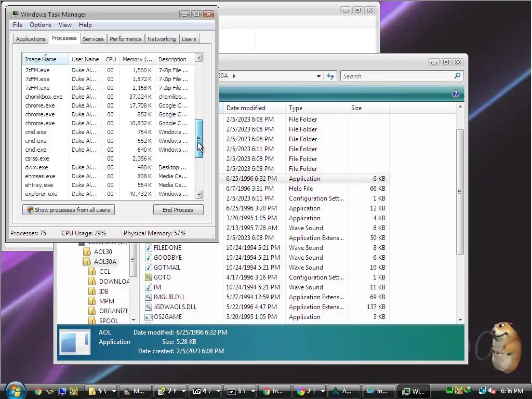
Task: Select the csrss.exe process row
Action: click(108, 158)
